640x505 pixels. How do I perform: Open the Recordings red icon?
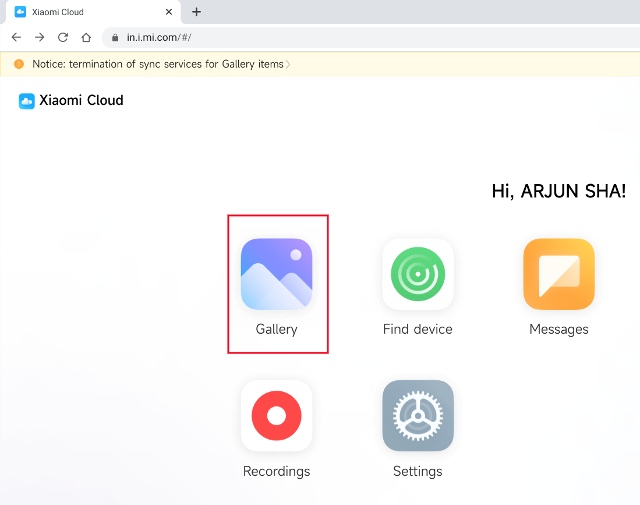pos(276,416)
